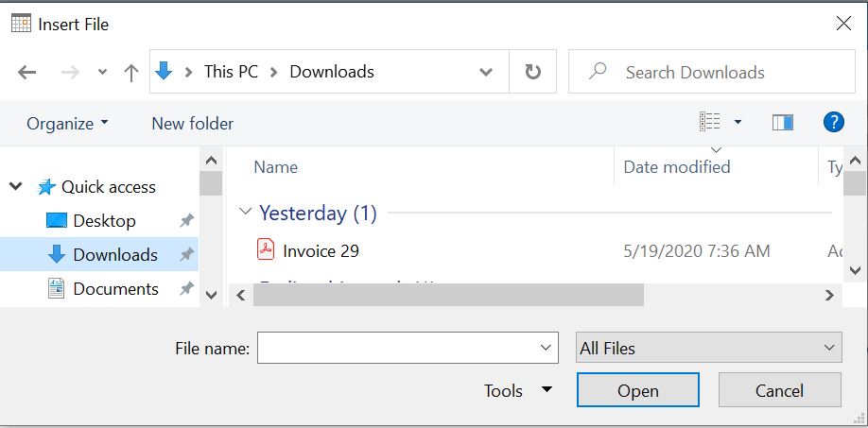The height and width of the screenshot is (428, 868).
Task: Open the File name history dropdown
Action: click(547, 348)
